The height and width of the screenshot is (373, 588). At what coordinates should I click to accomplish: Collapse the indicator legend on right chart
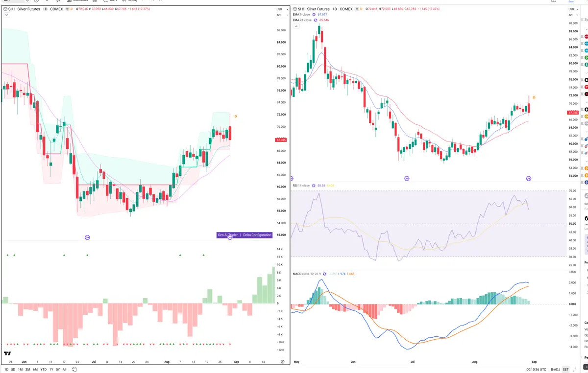click(x=296, y=25)
